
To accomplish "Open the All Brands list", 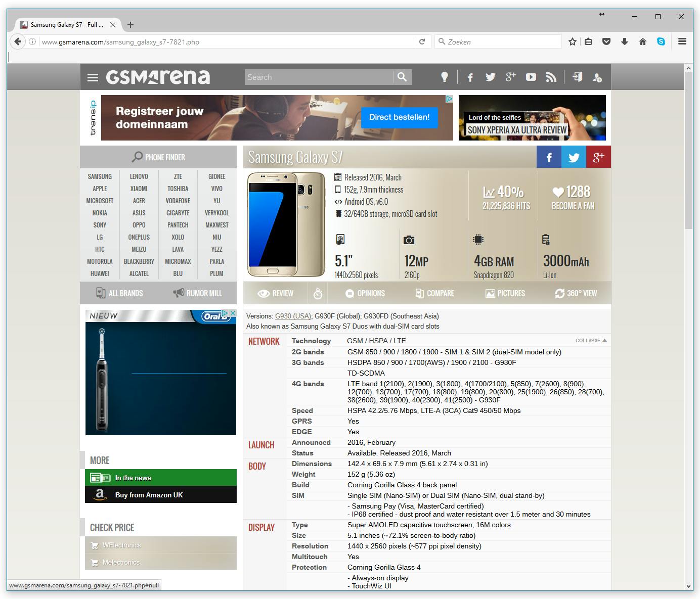I will coord(119,293).
